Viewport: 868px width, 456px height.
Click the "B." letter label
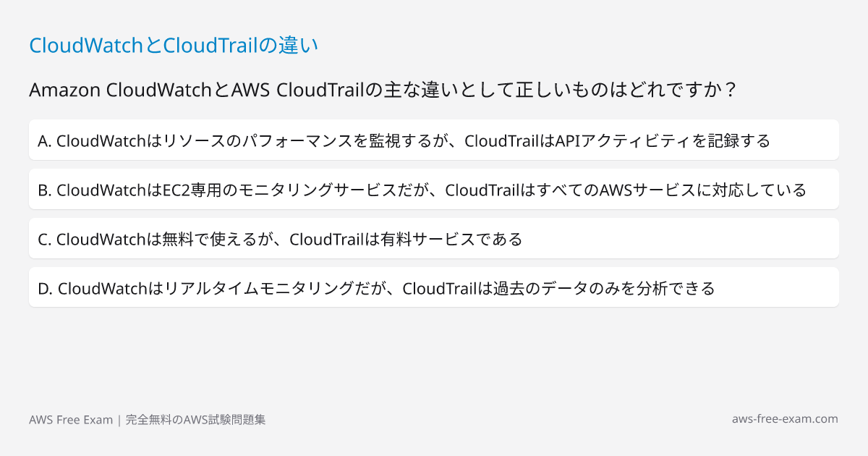click(x=44, y=190)
